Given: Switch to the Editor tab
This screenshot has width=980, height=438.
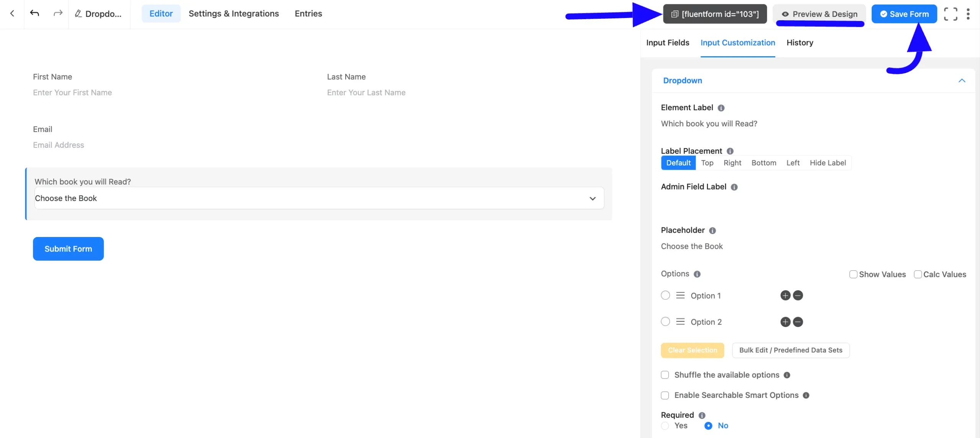Looking at the screenshot, I should click(x=161, y=14).
